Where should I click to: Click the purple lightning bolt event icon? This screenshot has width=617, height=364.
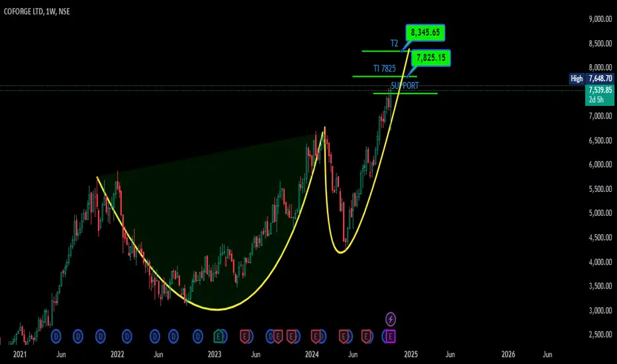[x=391, y=319]
